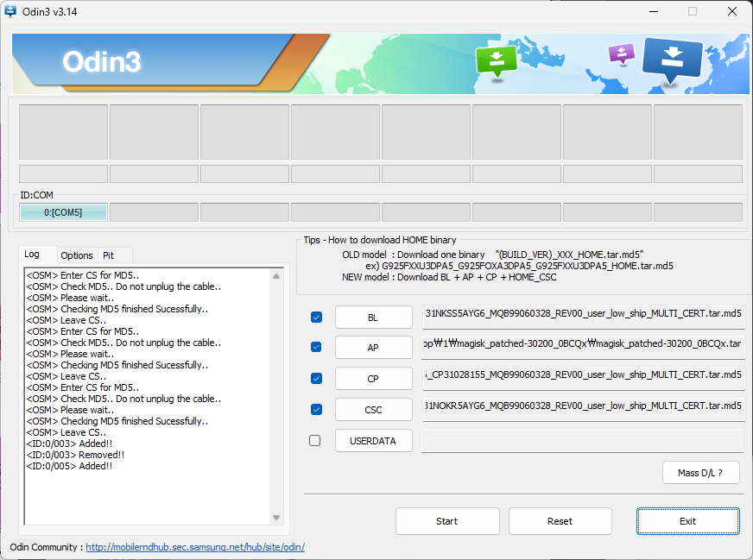Enable the USERDATA checkbox
Image resolution: width=753 pixels, height=560 pixels.
pos(314,441)
